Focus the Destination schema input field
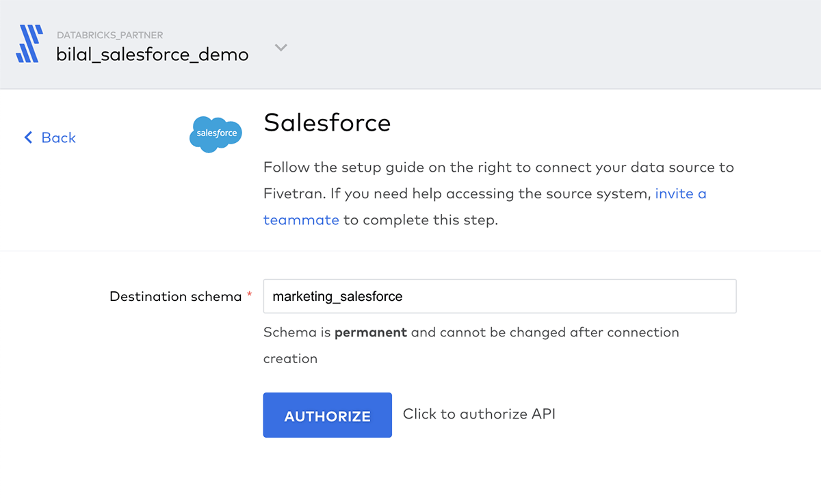 (x=499, y=296)
